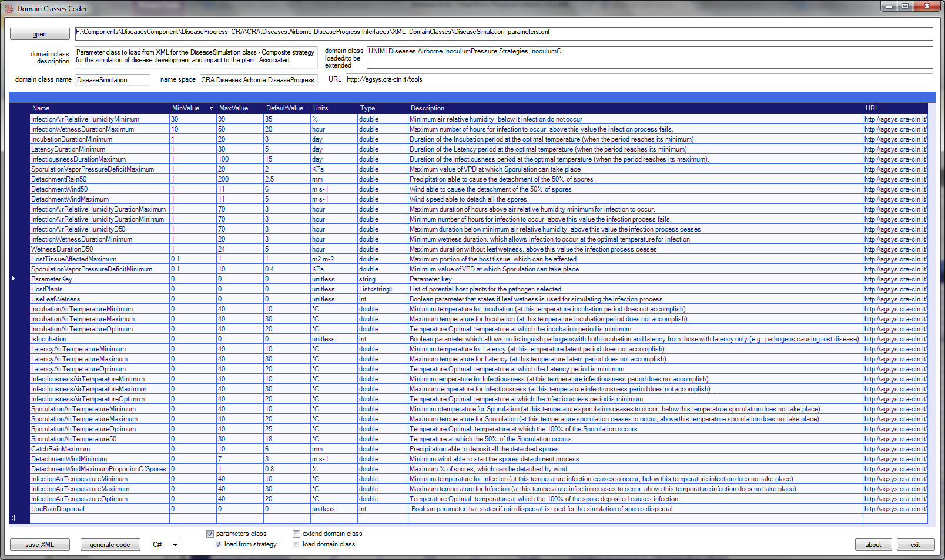Click the file path input field
This screenshot has height=560, width=945.
(504, 33)
